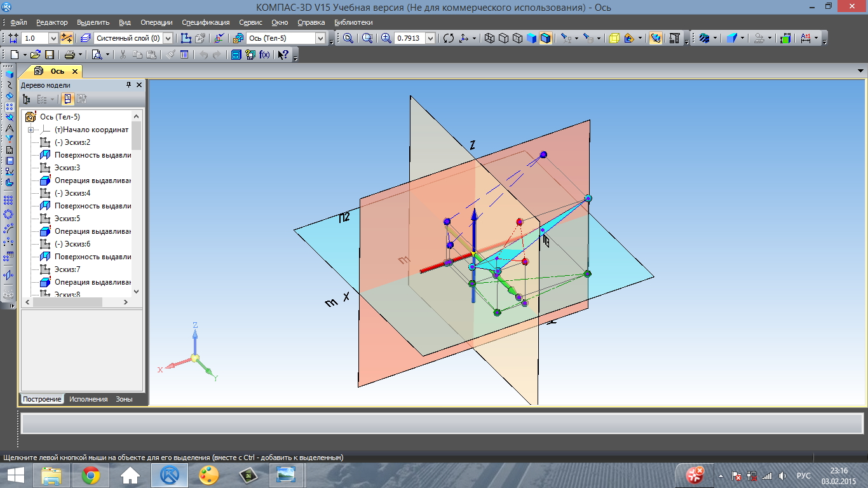The height and width of the screenshot is (488, 868).
Task: Click the Print icon
Action: pyautogui.click(x=69, y=55)
